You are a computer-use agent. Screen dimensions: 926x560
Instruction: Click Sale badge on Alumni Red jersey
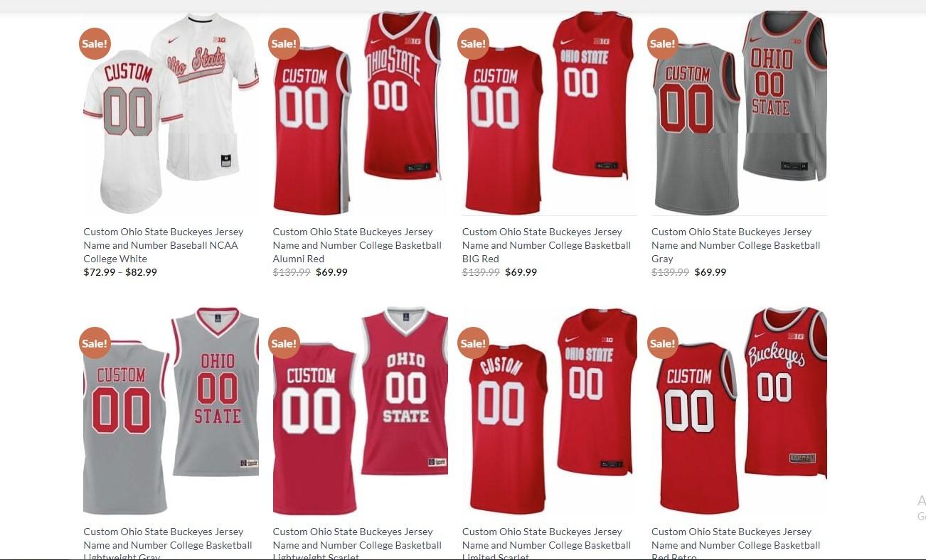[284, 44]
